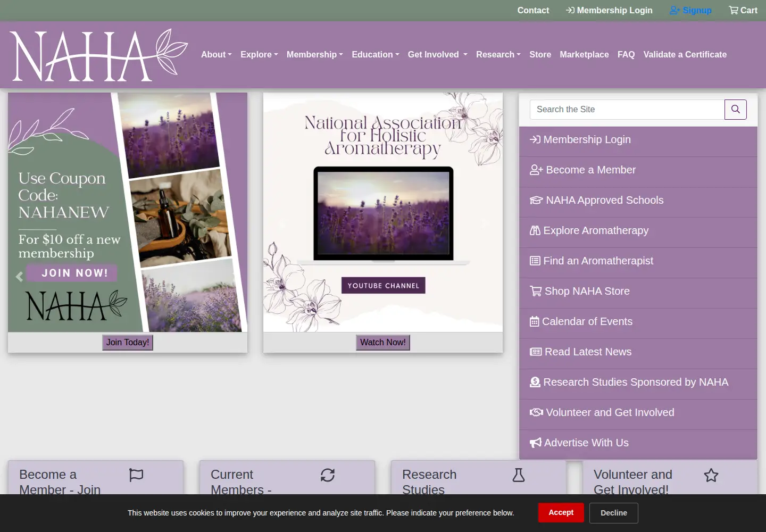Image resolution: width=766 pixels, height=532 pixels.
Task: Expand the Get Involved dropdown
Action: coord(438,55)
